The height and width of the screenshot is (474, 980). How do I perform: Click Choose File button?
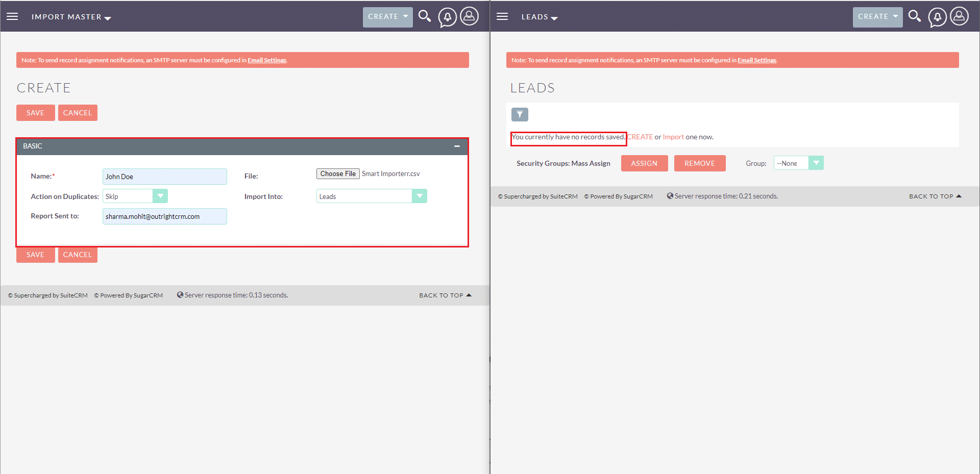point(338,173)
